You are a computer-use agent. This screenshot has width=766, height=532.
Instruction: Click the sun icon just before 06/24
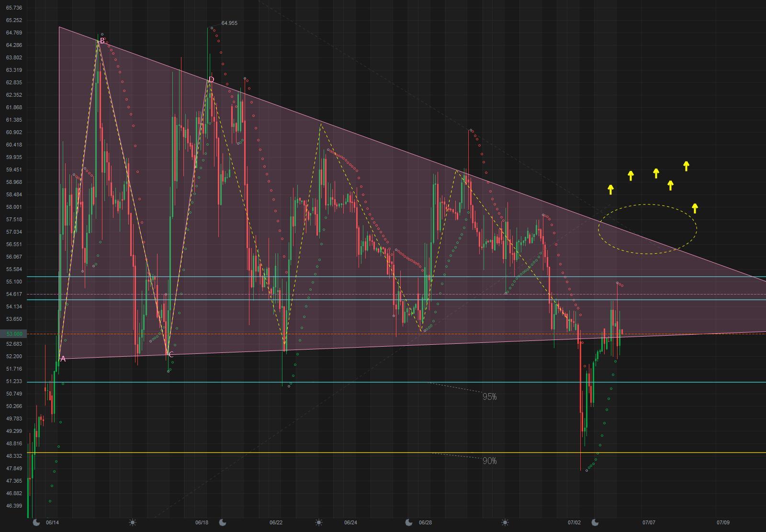point(319,522)
